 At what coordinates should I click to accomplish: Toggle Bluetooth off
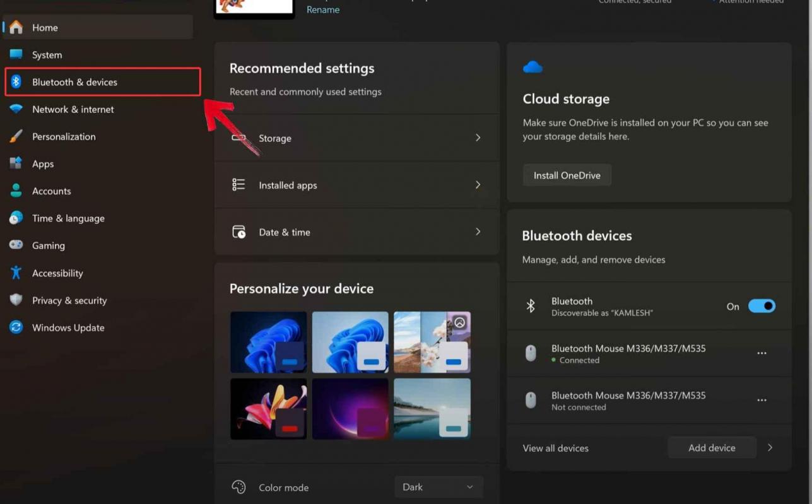pyautogui.click(x=762, y=305)
